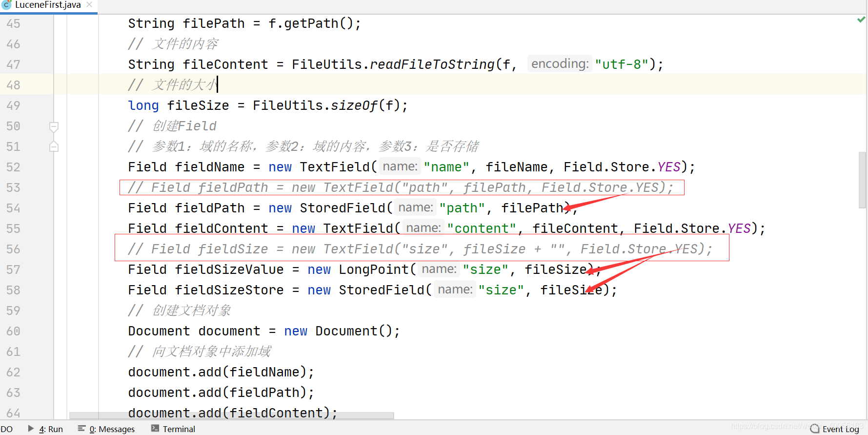This screenshot has height=435, width=868.
Task: Click document.add(fieldPath) statement
Action: (x=221, y=393)
